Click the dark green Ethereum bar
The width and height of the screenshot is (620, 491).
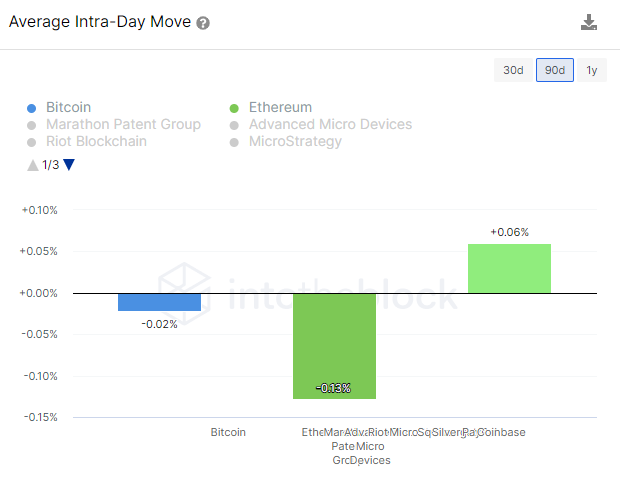coord(334,345)
